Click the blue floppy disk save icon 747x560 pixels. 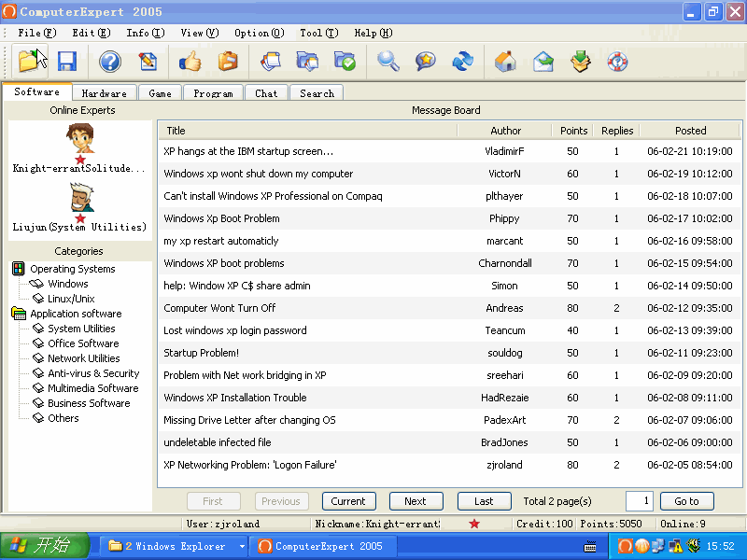[66, 62]
